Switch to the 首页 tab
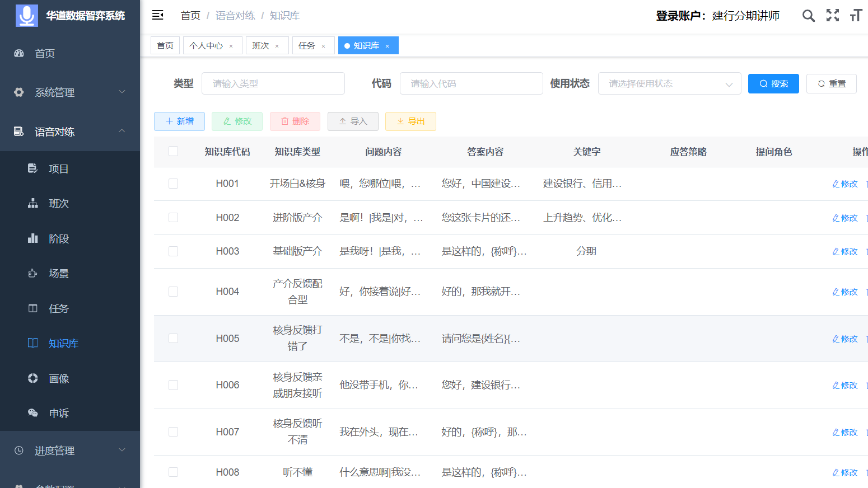This screenshot has height=488, width=868. pos(165,45)
